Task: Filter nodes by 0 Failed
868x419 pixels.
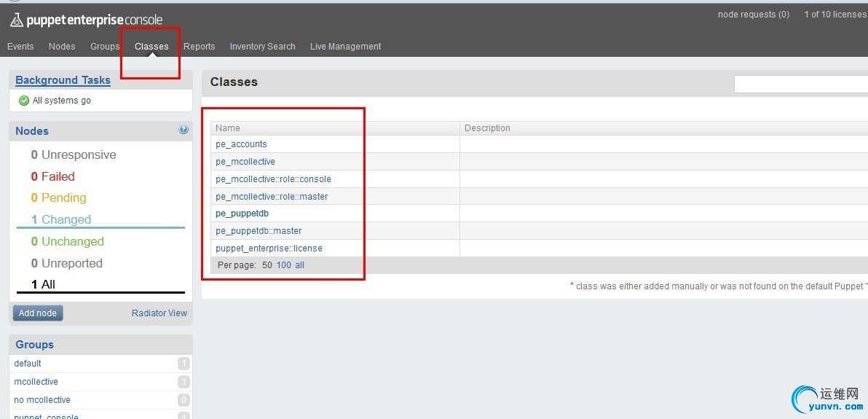Action: (52, 176)
